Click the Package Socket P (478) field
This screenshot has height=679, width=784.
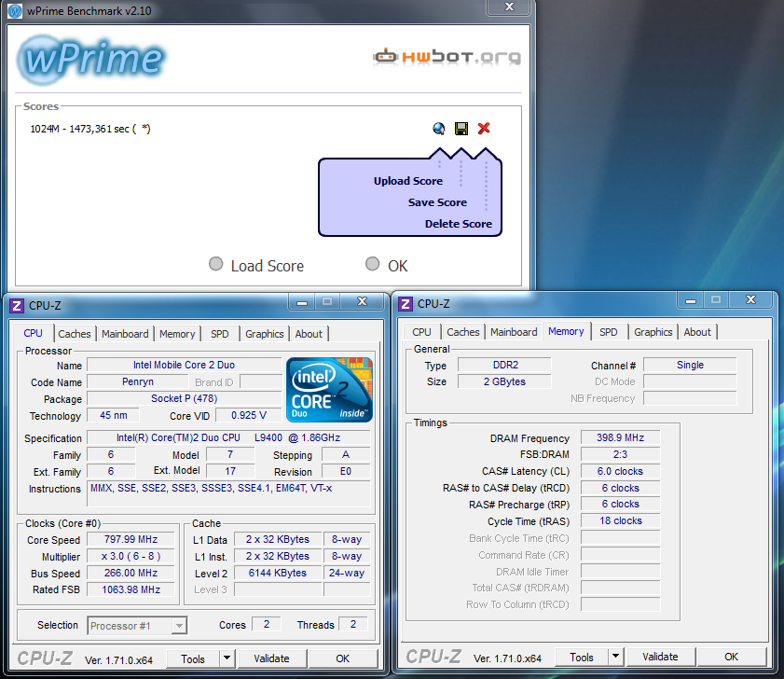[x=184, y=399]
